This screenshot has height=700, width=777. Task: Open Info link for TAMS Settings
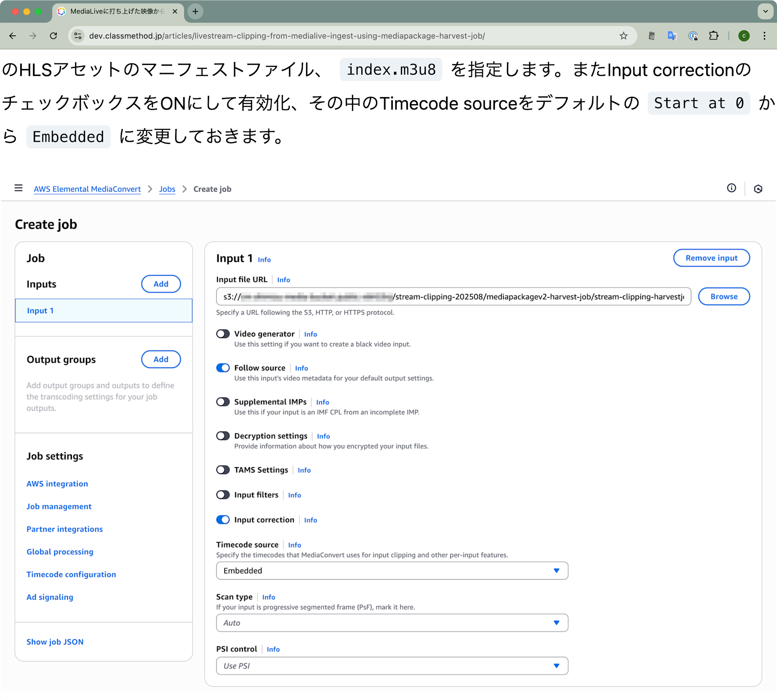(304, 470)
